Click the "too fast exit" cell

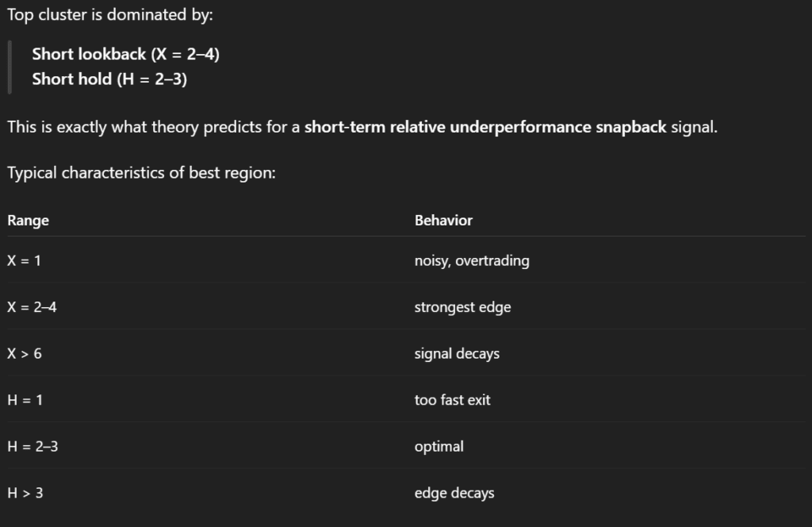click(x=452, y=400)
